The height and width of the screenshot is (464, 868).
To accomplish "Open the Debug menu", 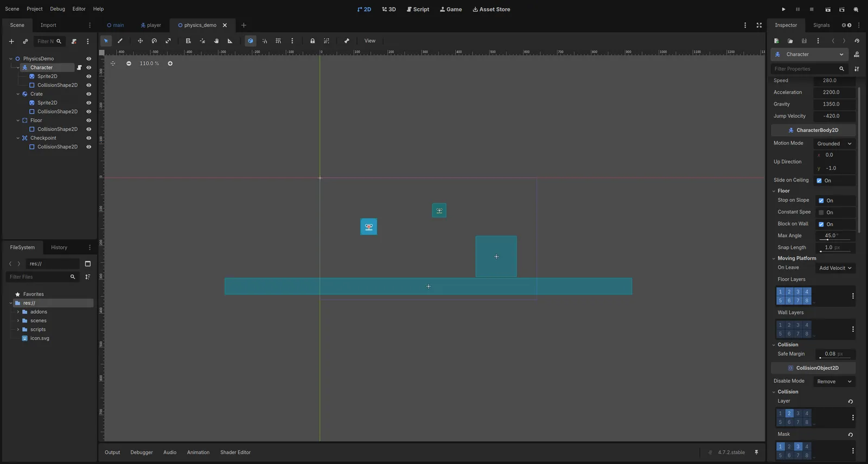I will 58,9.
